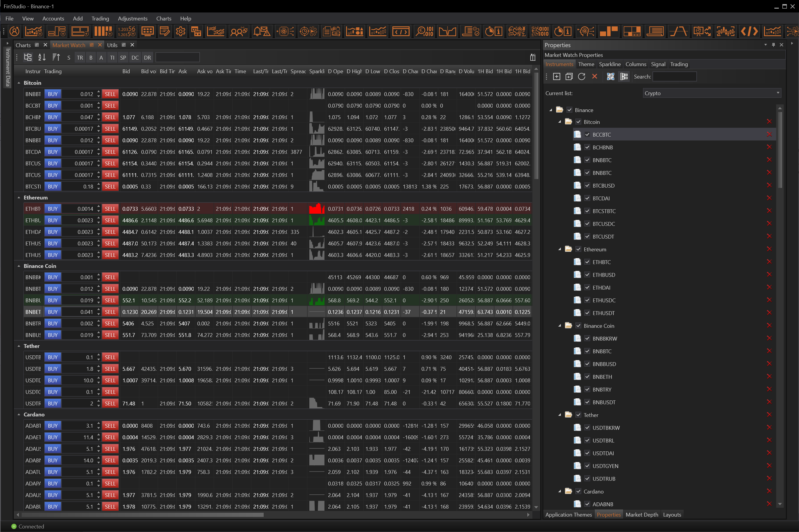Uncheck the BCHBNB instrument checkbox
The image size is (799, 532).
(587, 147)
